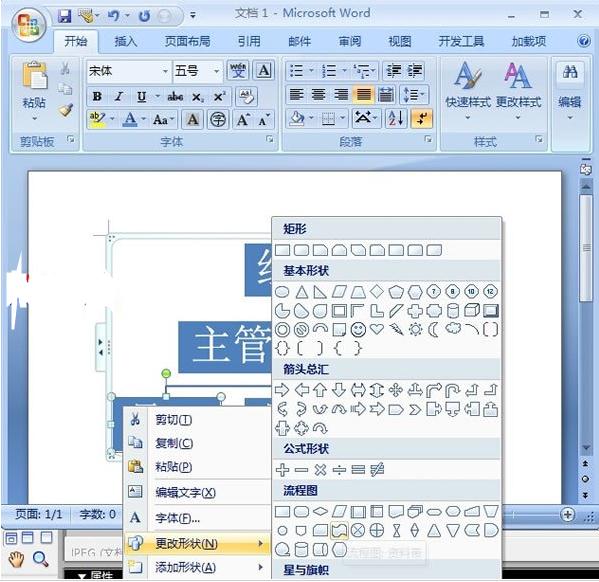Choose the smiley face basic shape
The width and height of the screenshot is (599, 582).
(x=358, y=329)
